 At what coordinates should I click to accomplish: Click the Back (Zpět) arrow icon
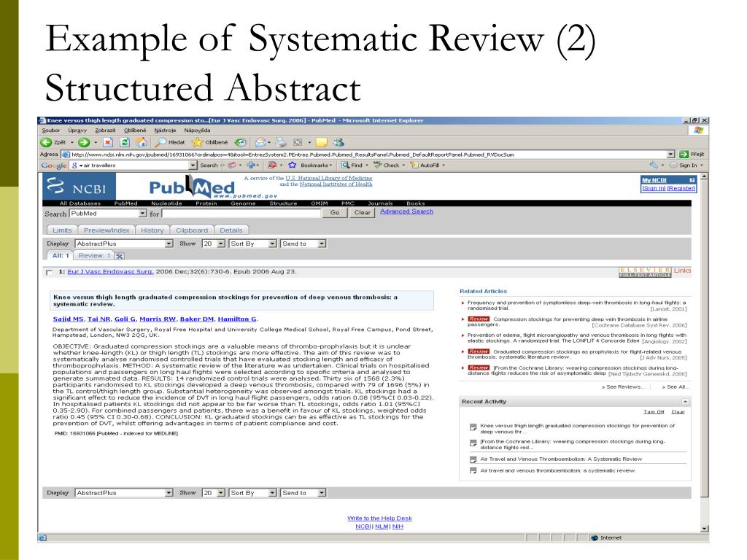point(46,142)
